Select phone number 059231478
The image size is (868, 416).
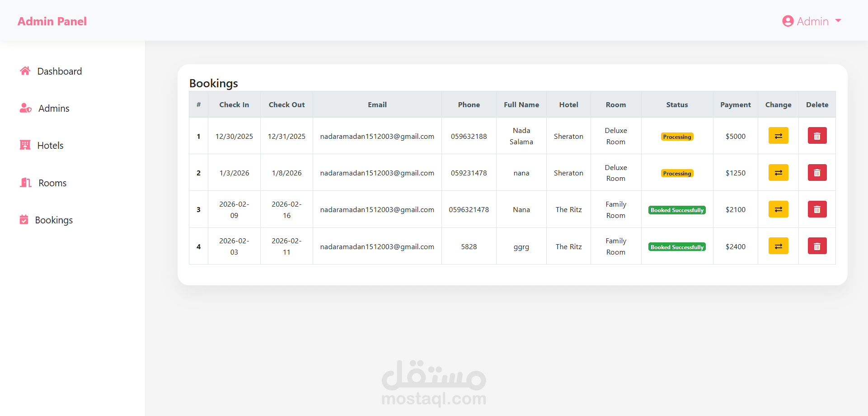pos(469,173)
